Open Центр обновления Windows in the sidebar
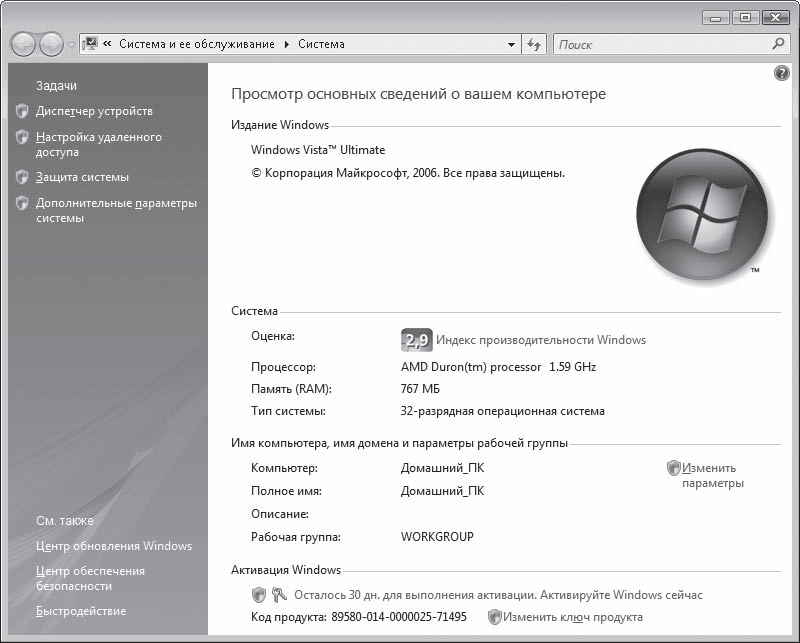 (113, 546)
